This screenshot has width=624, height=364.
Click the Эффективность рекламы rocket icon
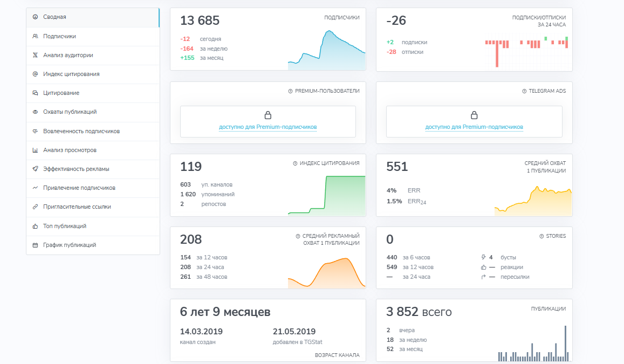35,169
